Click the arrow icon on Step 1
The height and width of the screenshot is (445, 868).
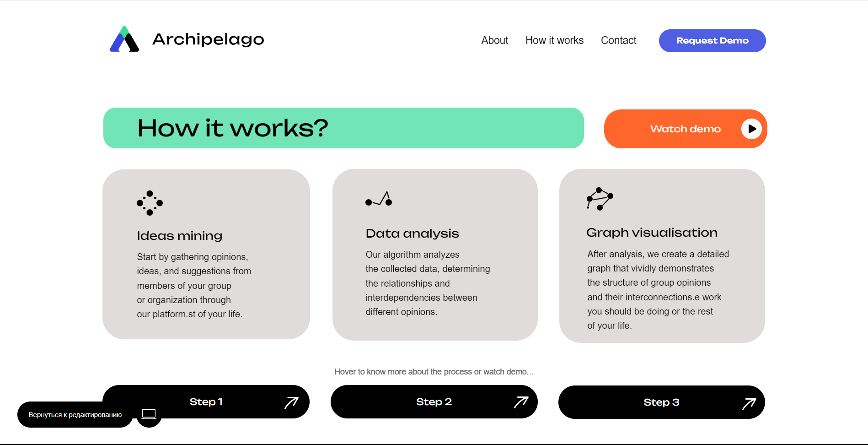tap(291, 402)
